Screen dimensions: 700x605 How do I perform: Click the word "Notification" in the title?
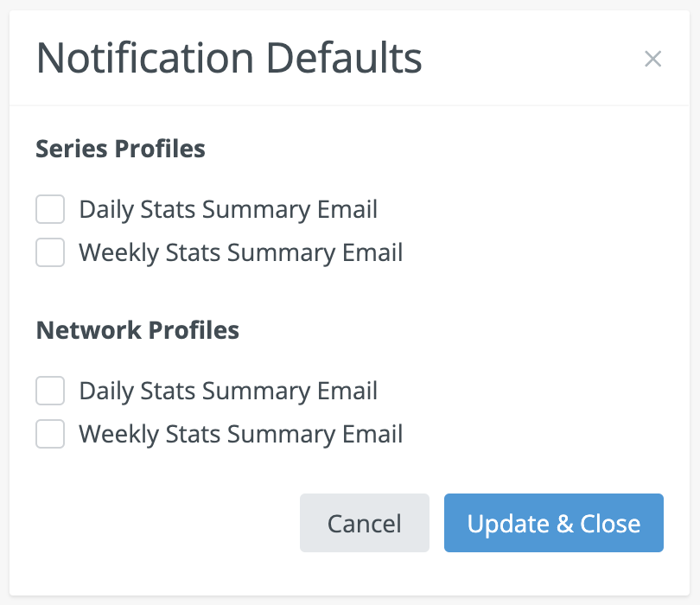[x=146, y=59]
